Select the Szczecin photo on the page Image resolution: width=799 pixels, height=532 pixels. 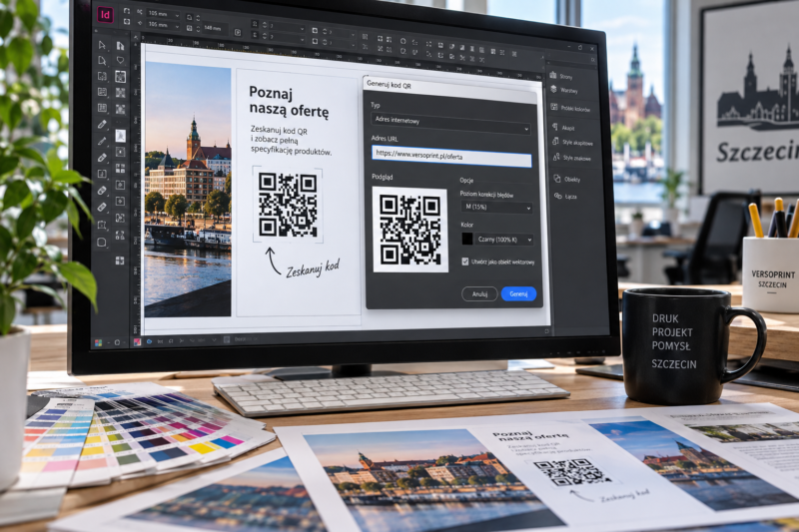coord(188,190)
